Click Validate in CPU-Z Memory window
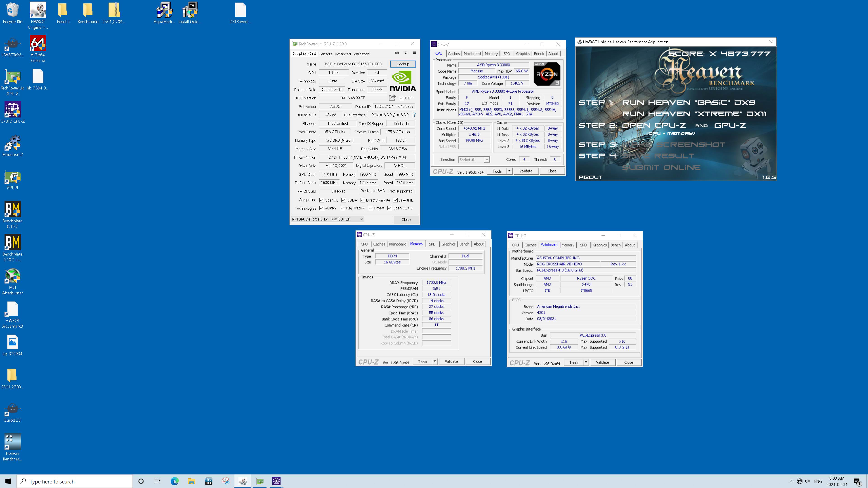The height and width of the screenshot is (488, 868). point(451,362)
